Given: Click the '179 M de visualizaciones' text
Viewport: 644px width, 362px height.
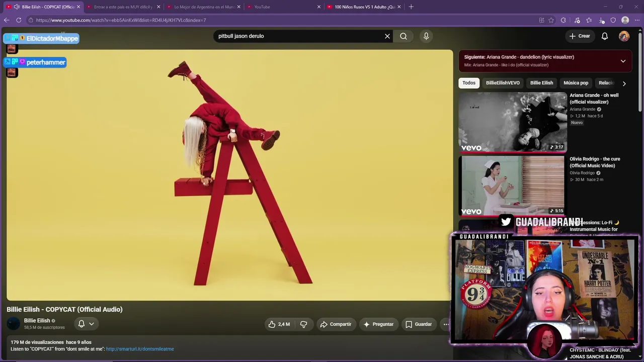Looking at the screenshot, I should [37, 342].
